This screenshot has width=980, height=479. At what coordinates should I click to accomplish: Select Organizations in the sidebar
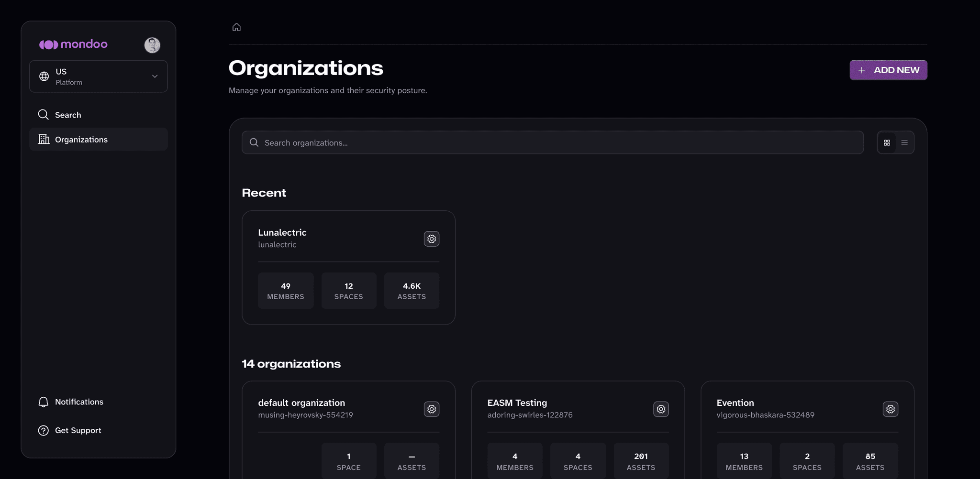(99, 140)
